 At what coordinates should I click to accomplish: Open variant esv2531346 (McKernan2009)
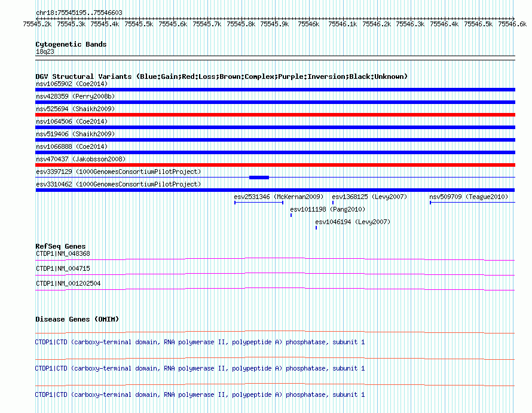[279, 197]
